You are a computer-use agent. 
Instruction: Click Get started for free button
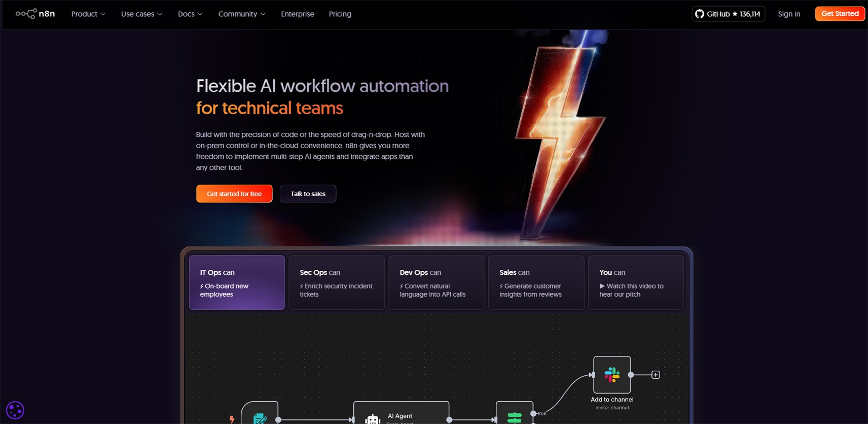[x=234, y=194]
